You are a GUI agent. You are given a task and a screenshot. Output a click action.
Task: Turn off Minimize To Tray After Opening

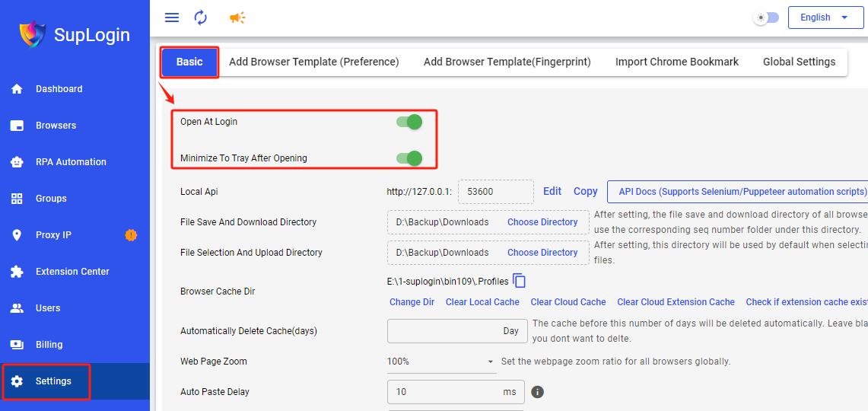coord(409,158)
